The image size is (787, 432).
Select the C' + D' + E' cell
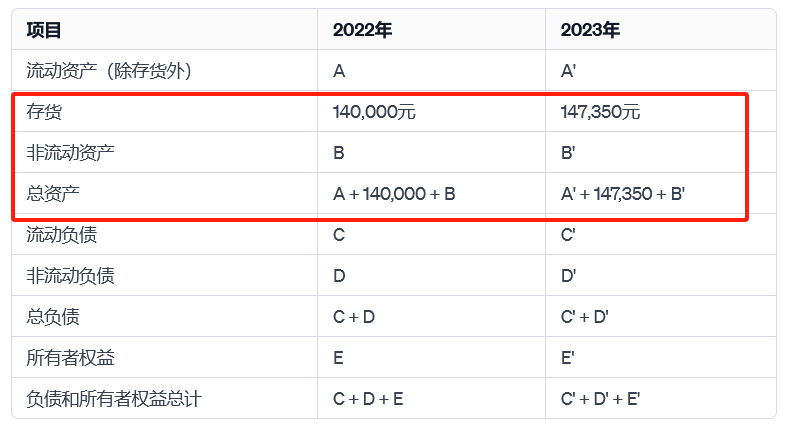[x=600, y=399]
